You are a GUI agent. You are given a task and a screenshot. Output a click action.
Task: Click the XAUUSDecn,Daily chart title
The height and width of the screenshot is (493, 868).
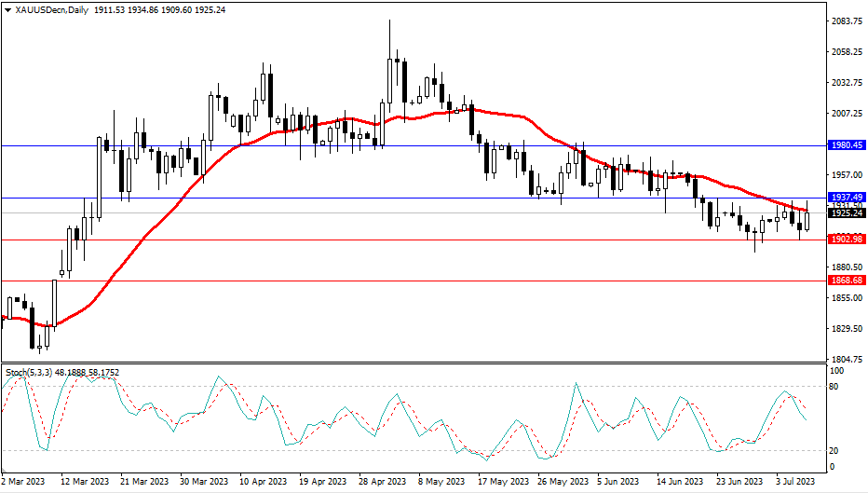click(51, 10)
